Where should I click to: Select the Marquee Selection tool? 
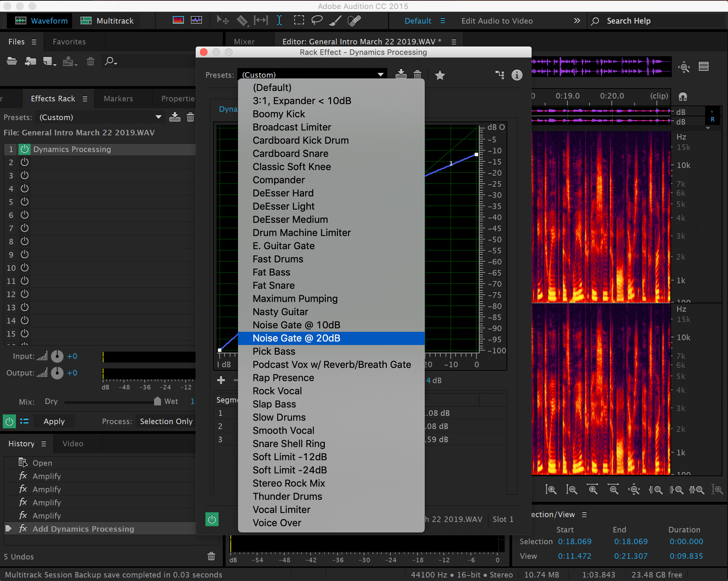[x=299, y=20]
